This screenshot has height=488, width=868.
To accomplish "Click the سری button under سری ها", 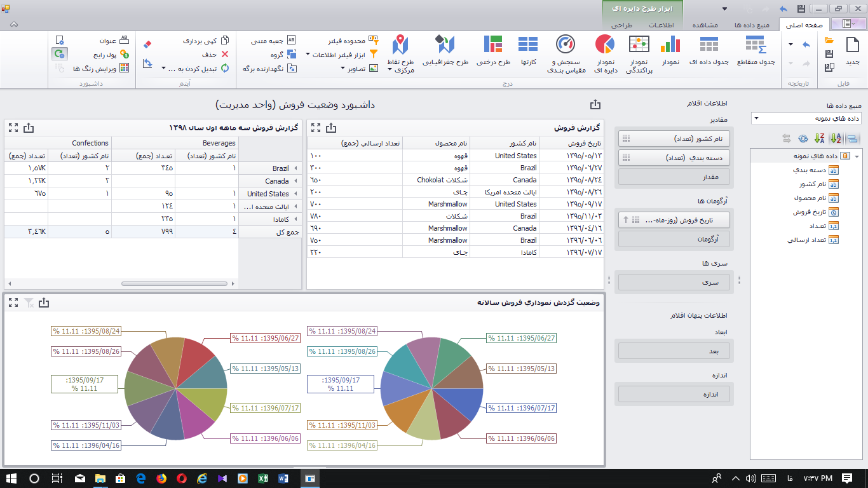I will point(674,281).
